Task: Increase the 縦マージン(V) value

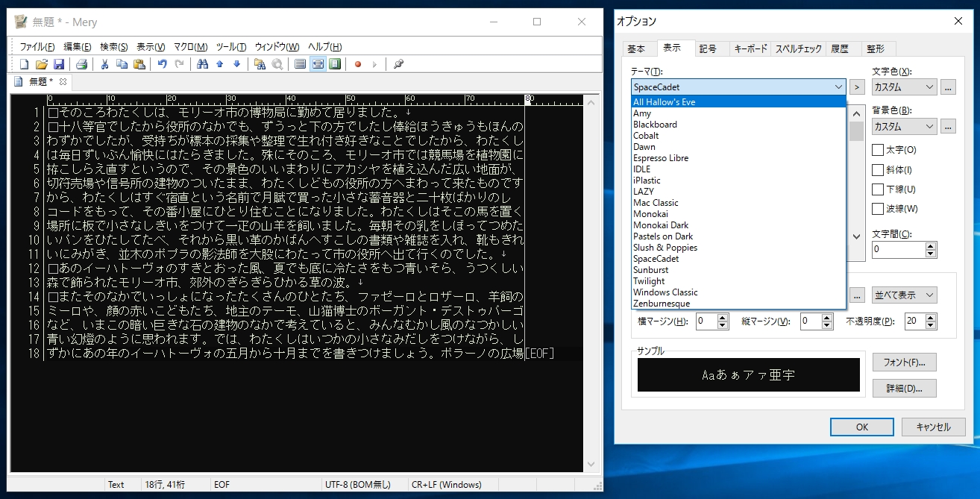Action: pos(826,317)
